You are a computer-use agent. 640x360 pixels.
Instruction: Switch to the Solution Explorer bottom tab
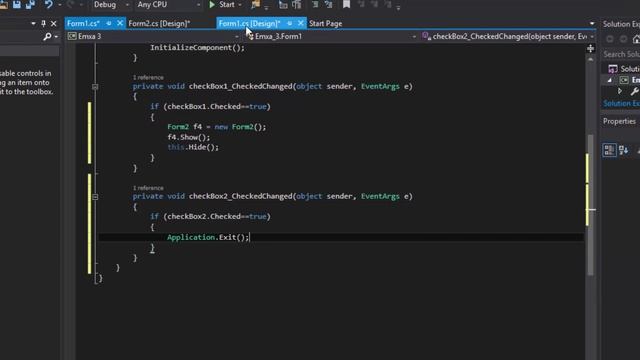621,103
